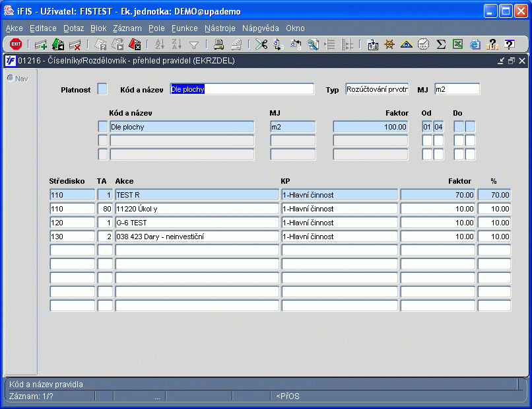This screenshot has height=409, width=532.
Task: Click the filter funnel icon
Action: point(194,44)
